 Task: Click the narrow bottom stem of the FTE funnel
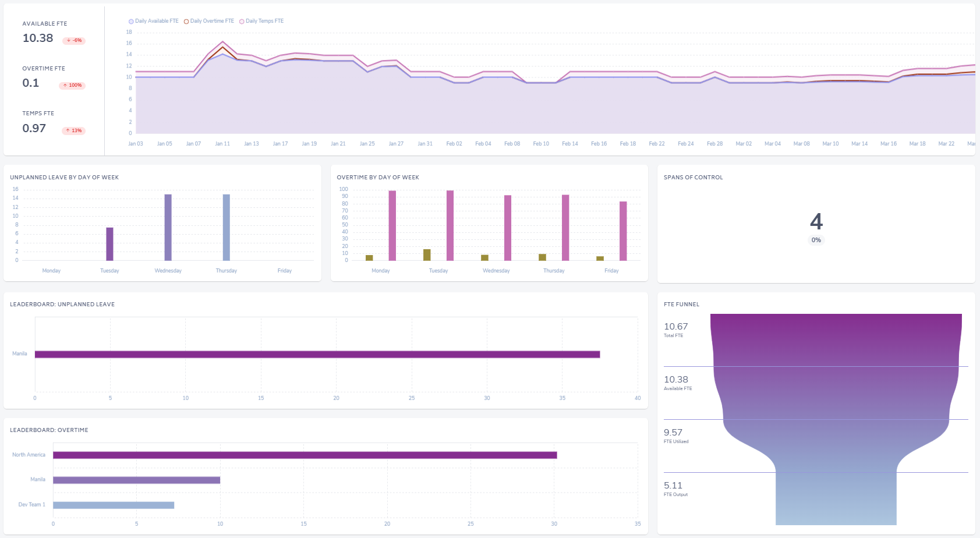[x=836, y=498]
